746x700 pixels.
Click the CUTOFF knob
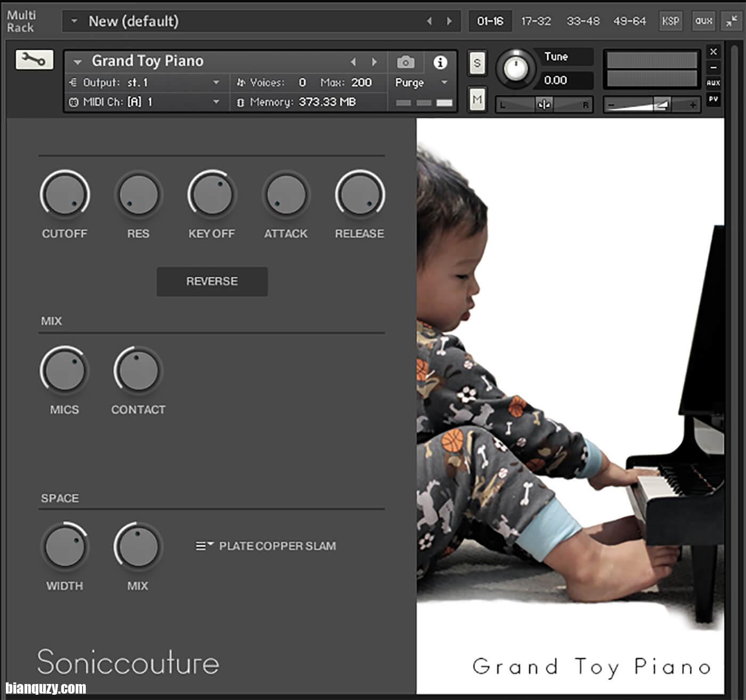pos(64,195)
